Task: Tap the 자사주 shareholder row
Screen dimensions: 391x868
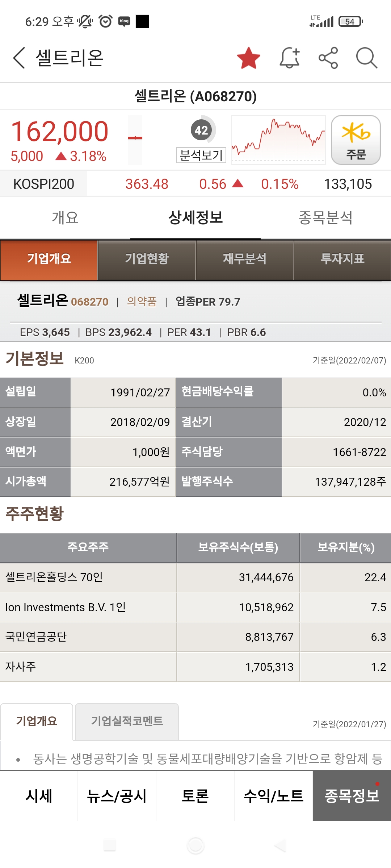Action: pos(195,667)
